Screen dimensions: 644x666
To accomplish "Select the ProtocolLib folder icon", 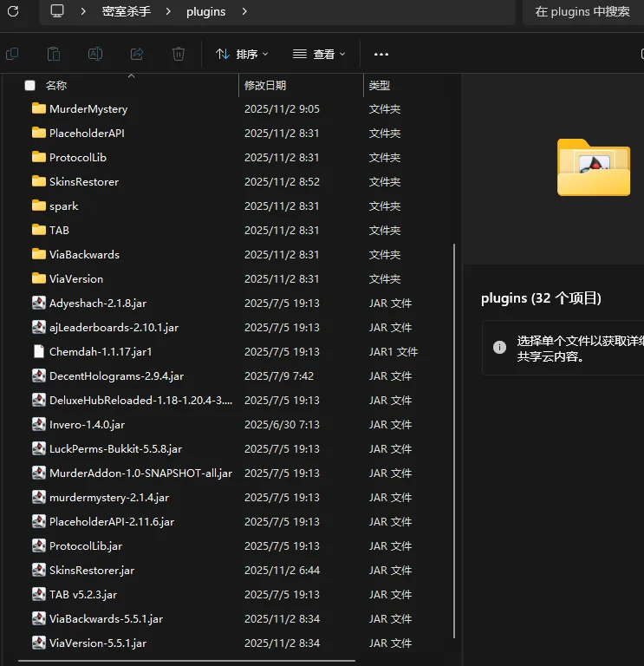I will 39,157.
